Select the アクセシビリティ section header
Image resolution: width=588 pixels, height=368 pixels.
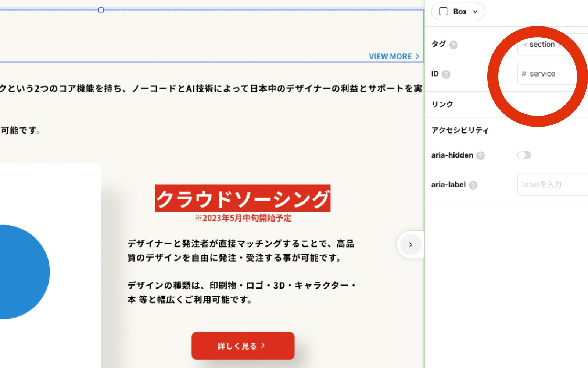(460, 130)
